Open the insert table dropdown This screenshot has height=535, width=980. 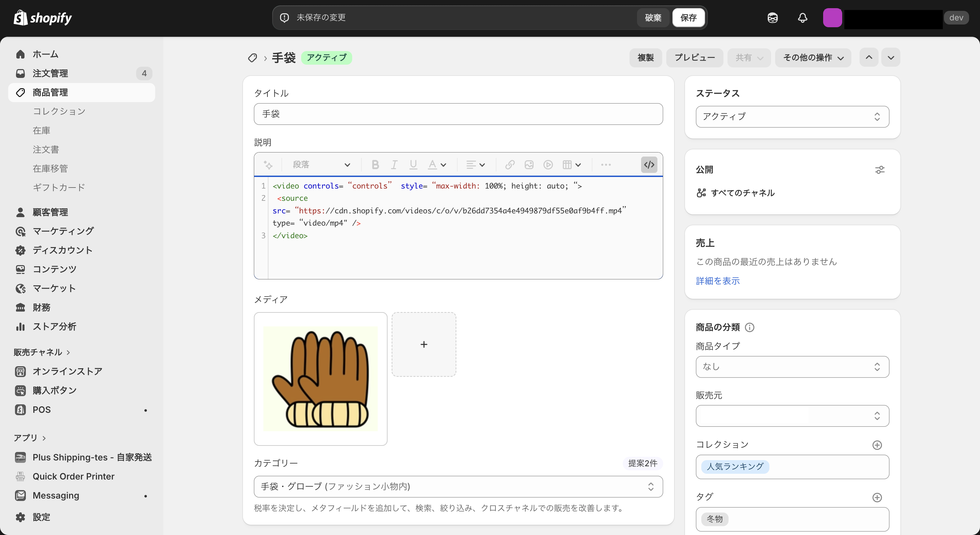click(x=571, y=165)
